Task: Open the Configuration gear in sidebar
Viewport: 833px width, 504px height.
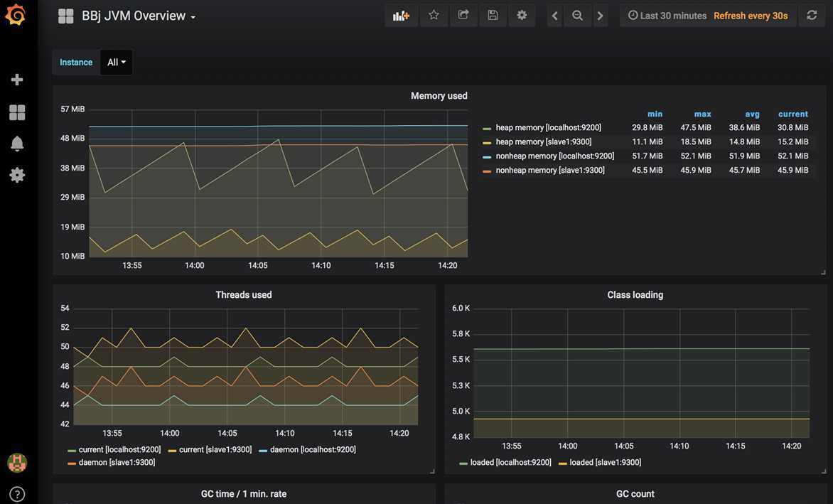Action: coord(17,175)
